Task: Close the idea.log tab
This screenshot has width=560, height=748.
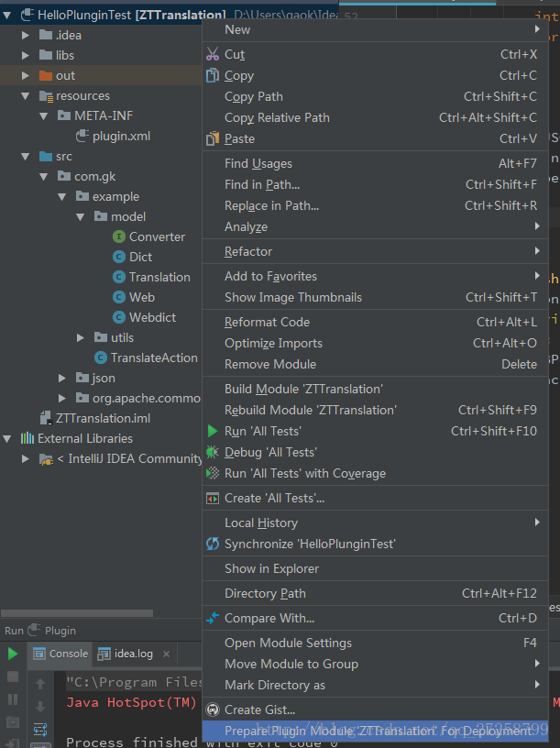Action: pyautogui.click(x=166, y=654)
